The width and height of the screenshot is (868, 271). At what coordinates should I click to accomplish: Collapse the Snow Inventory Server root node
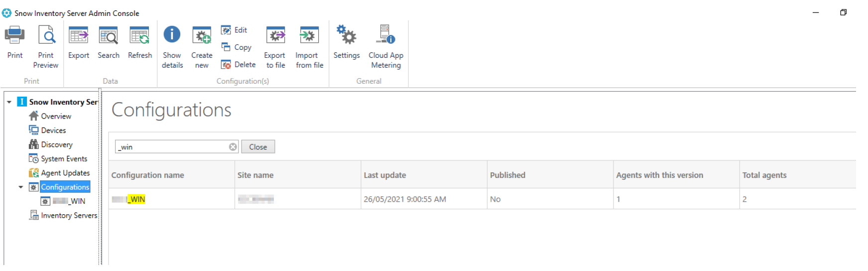(9, 102)
